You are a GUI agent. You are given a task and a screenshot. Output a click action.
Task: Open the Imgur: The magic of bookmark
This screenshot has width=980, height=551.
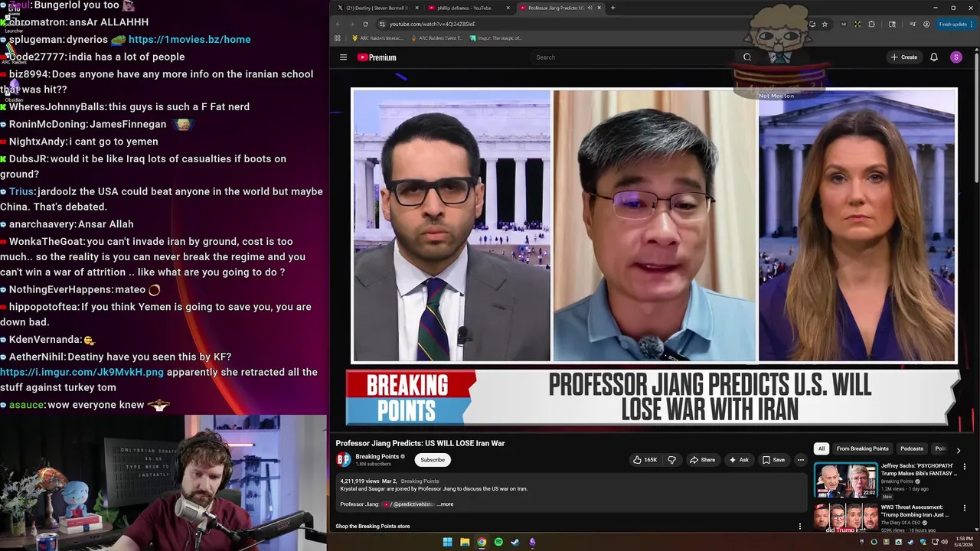tap(495, 37)
